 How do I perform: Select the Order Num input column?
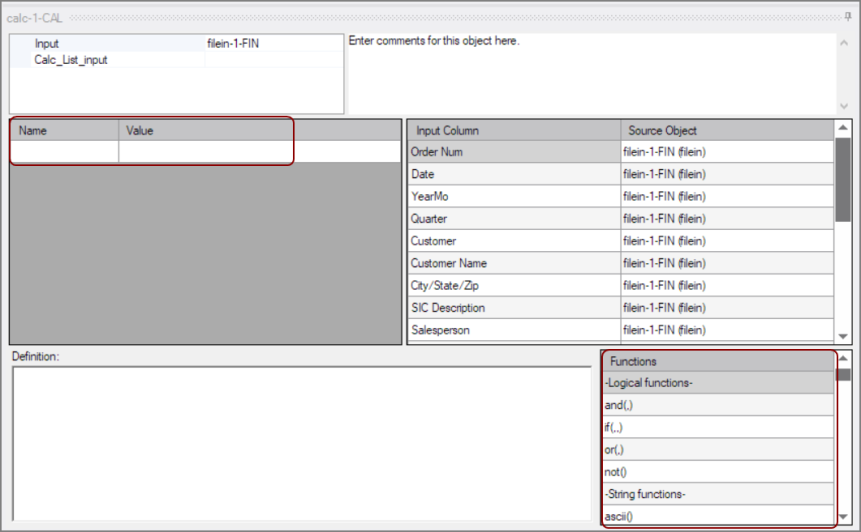click(x=514, y=152)
